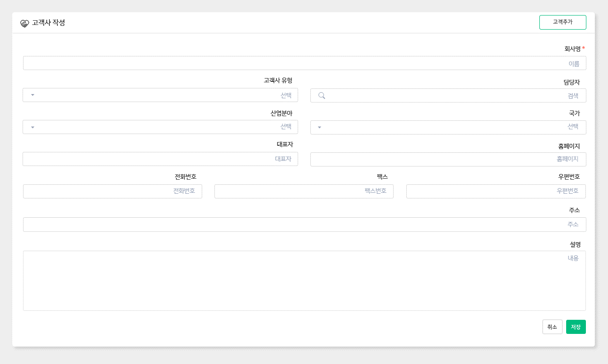The height and width of the screenshot is (364, 608).
Task: Focus the 담당자 search field
Action: pyautogui.click(x=448, y=95)
